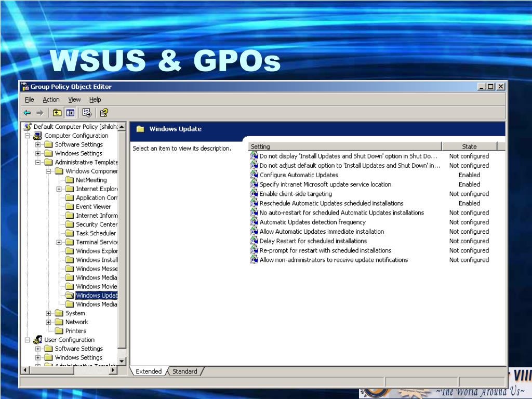532x399 pixels.
Task: Click the Export List toolbar icon
Action: [87, 113]
